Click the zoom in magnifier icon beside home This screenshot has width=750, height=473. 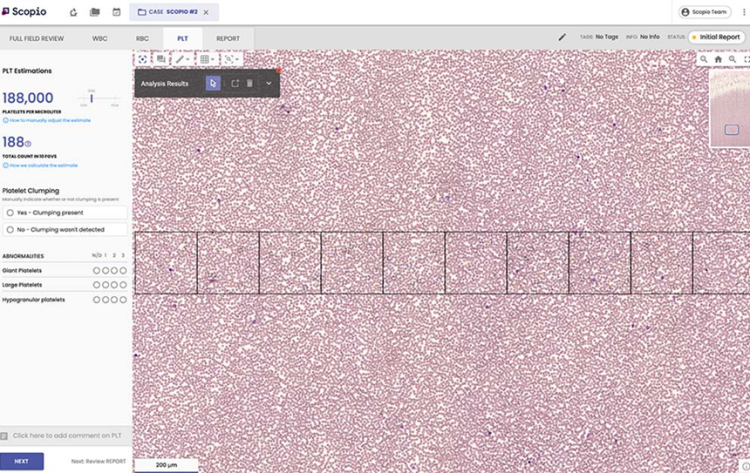click(x=732, y=59)
